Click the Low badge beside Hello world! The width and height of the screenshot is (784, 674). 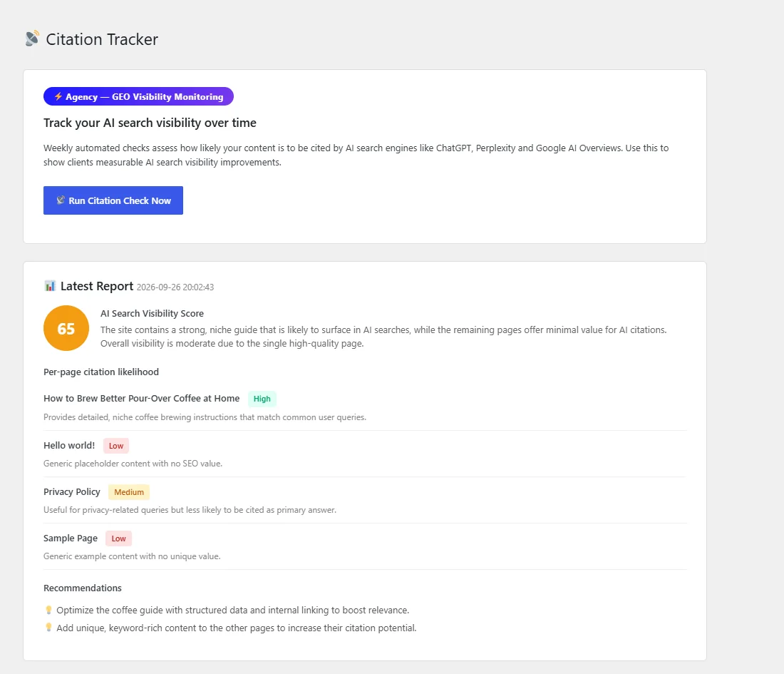click(x=116, y=446)
